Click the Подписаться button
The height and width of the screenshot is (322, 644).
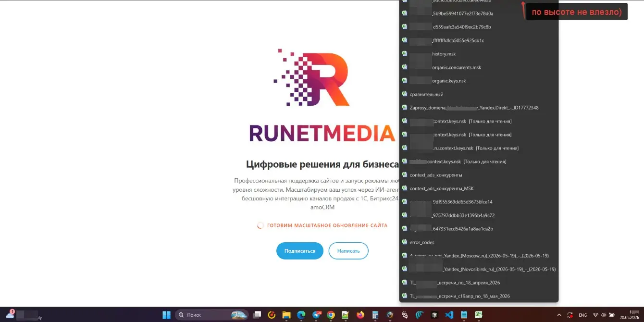(300, 251)
